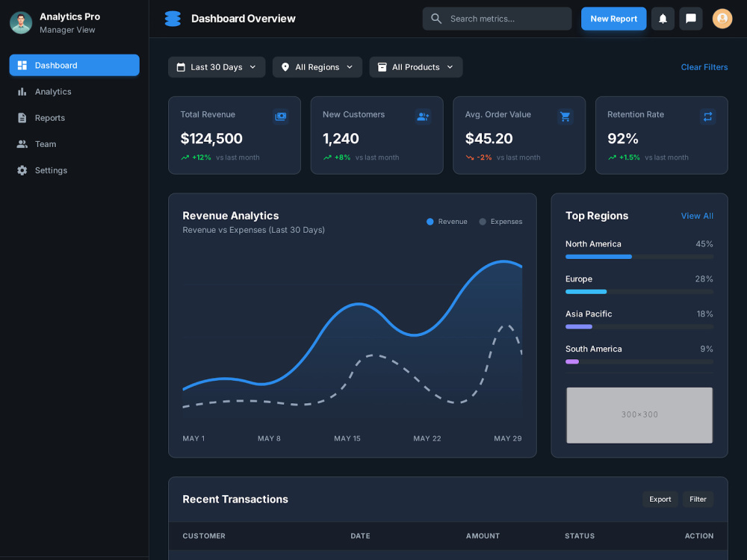Click View All in Top Regions
This screenshot has width=747, height=560.
tap(697, 216)
